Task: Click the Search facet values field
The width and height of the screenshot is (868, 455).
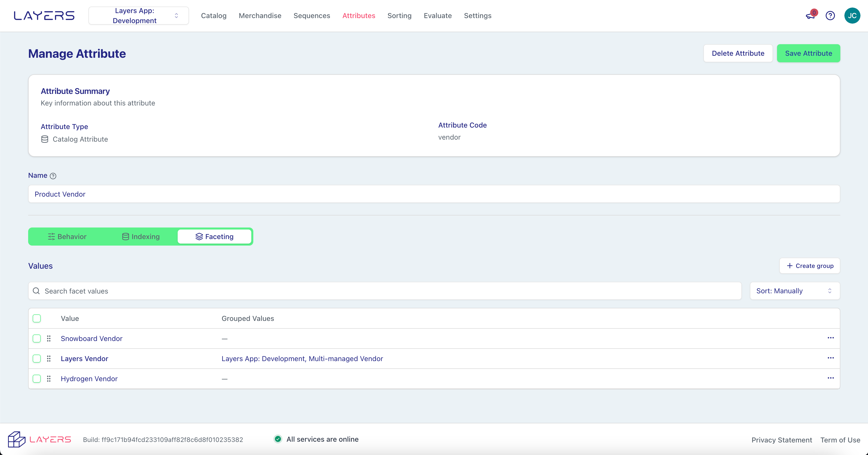Action: coord(385,291)
